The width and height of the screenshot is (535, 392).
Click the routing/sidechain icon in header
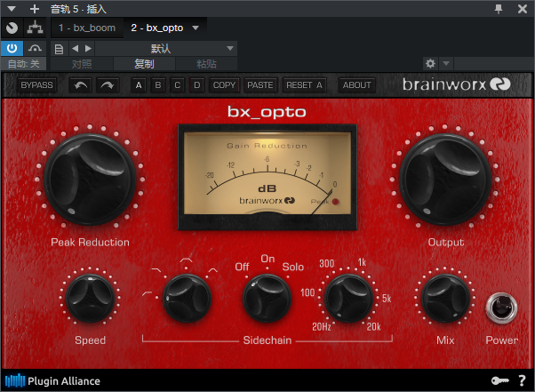36,28
